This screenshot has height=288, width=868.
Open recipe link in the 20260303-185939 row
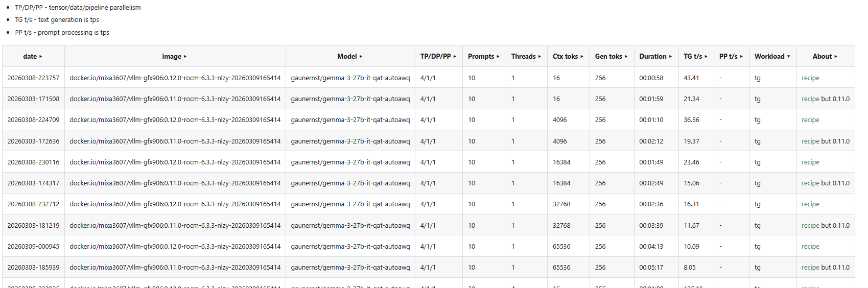tap(810, 268)
